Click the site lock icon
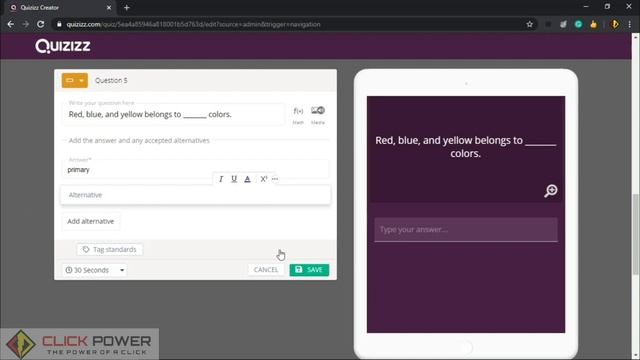Image resolution: width=640 pixels, height=360 pixels. (59, 24)
